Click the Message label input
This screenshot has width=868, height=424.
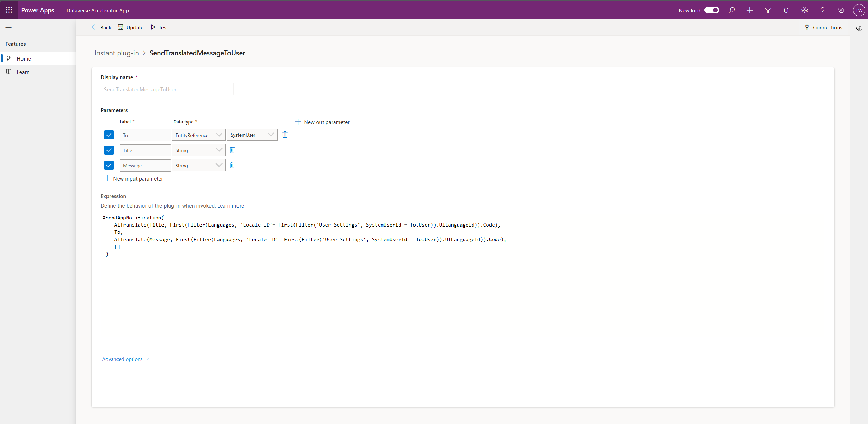145,165
